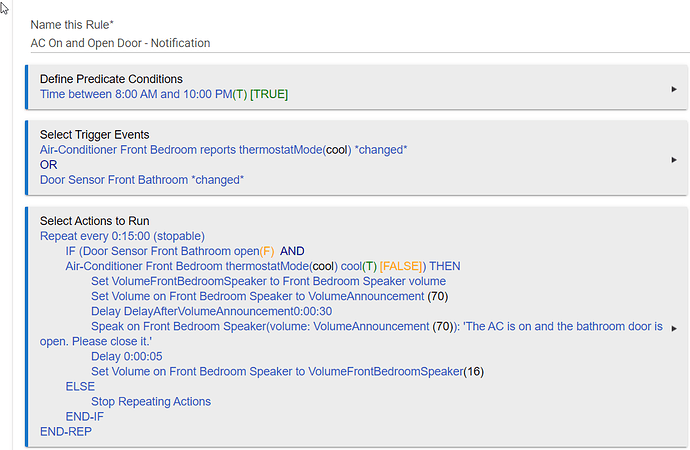Click the Set Volume to VolumeFrontBedroomSpeaker(16) action
The width and height of the screenshot is (690, 450).
[287, 371]
